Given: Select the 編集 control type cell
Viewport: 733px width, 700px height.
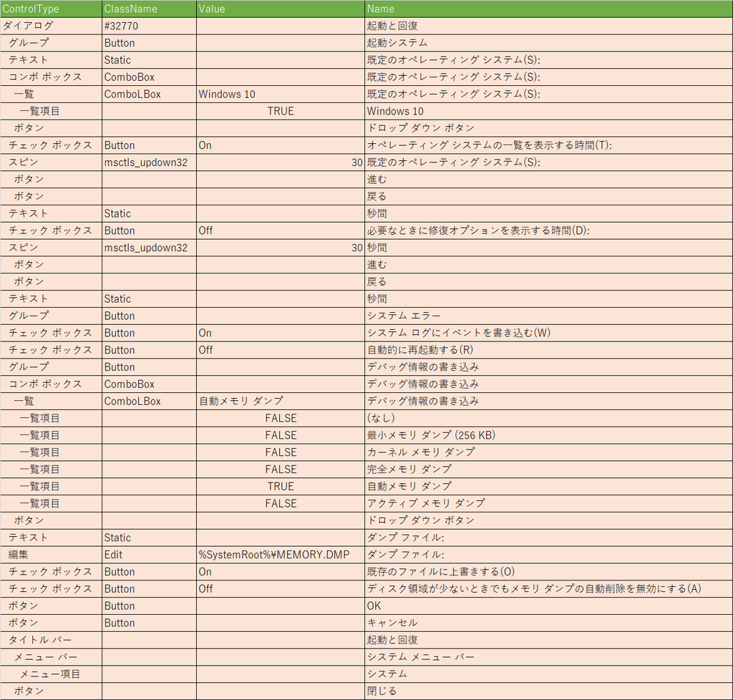Looking at the screenshot, I should click(51, 555).
